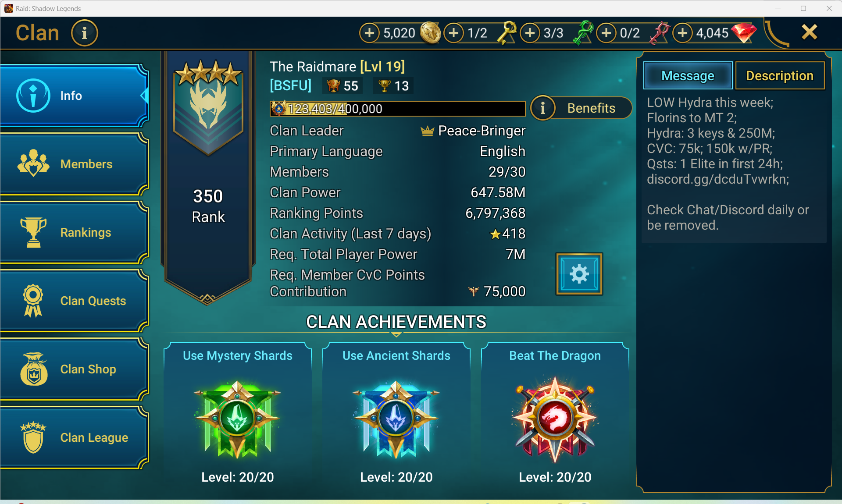The height and width of the screenshot is (504, 842).
Task: Switch to the Description tab
Action: click(x=780, y=75)
